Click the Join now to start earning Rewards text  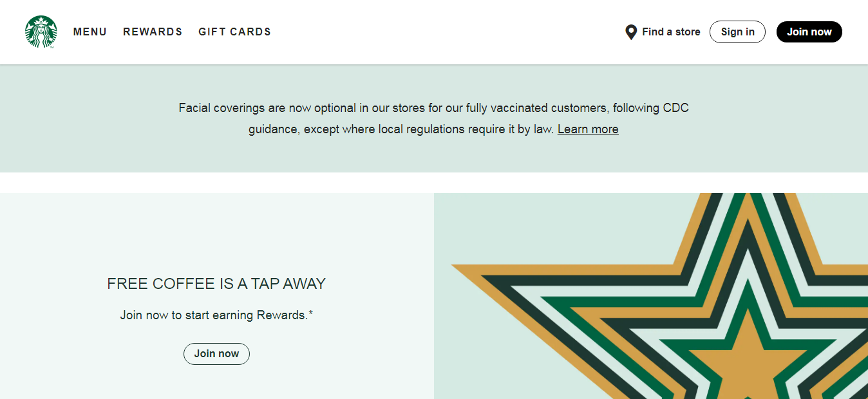(x=216, y=315)
